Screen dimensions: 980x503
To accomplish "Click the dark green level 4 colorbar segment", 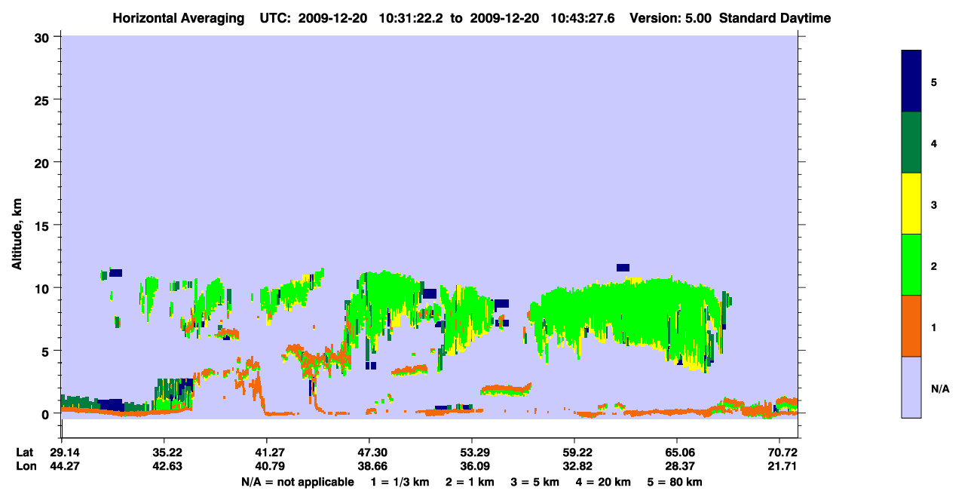I will pyautogui.click(x=911, y=143).
